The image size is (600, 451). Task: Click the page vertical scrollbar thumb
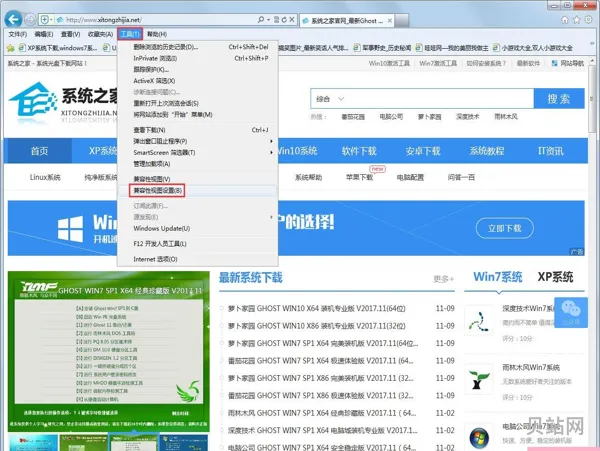[592, 98]
